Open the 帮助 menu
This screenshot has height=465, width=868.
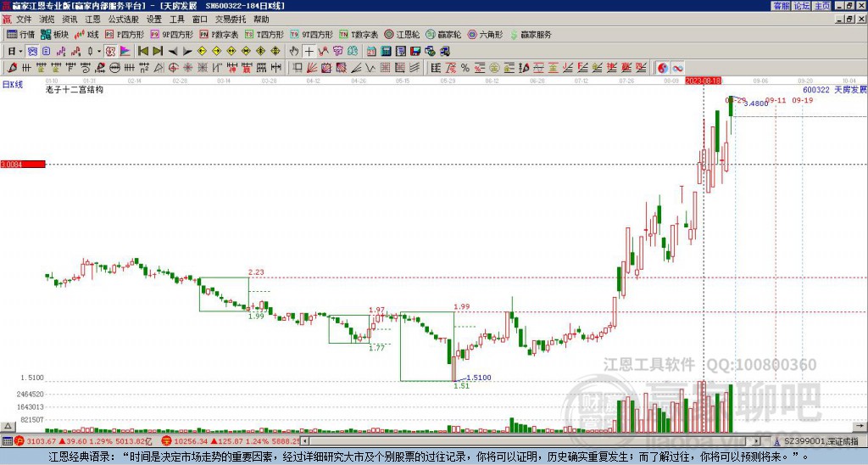(x=261, y=20)
